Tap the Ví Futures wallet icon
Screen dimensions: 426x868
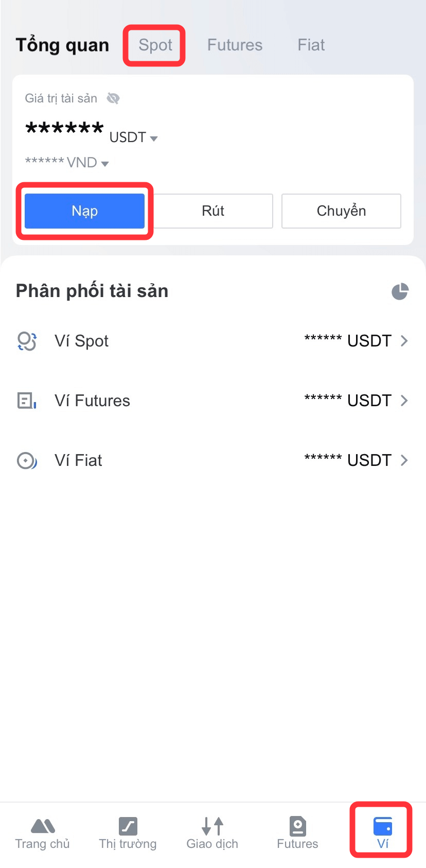[27, 401]
